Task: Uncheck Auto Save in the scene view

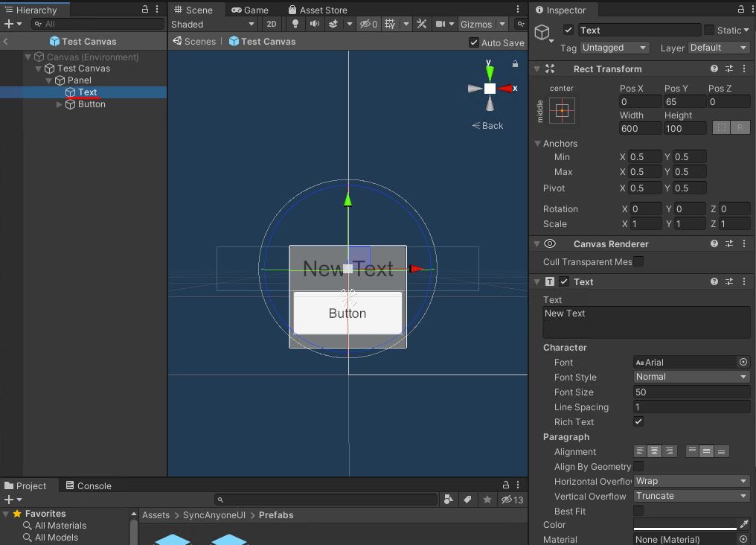Action: tap(474, 42)
